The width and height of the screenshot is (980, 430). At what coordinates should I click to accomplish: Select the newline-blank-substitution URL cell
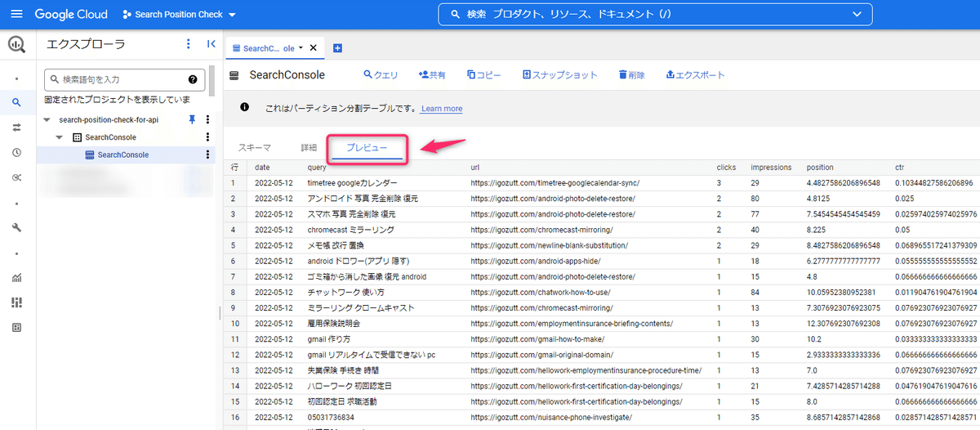[x=550, y=245]
